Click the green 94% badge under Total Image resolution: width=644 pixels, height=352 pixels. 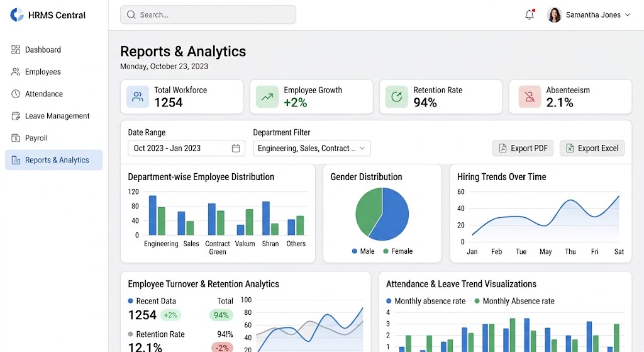point(221,315)
